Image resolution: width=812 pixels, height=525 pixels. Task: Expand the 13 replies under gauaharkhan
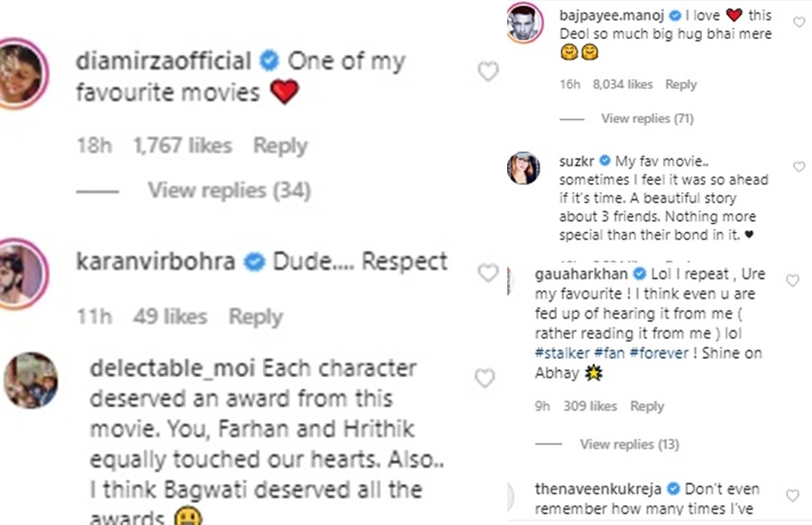pyautogui.click(x=629, y=444)
